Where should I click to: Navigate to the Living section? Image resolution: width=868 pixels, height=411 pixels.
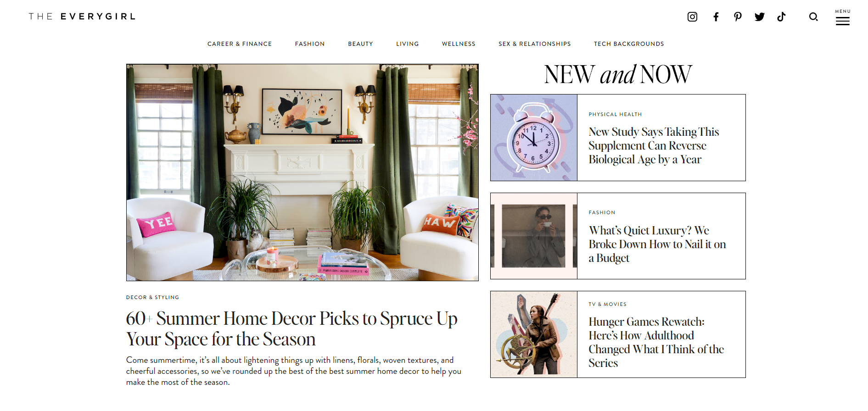[x=408, y=44]
